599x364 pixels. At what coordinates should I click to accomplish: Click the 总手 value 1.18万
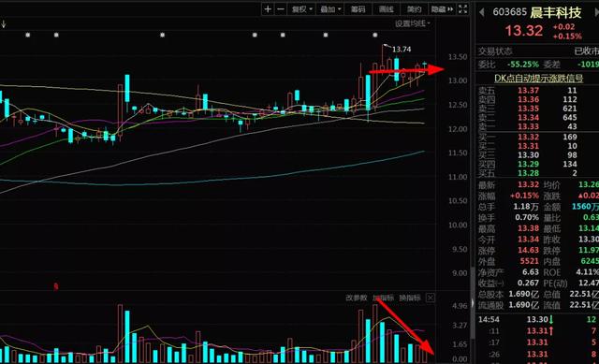click(526, 207)
